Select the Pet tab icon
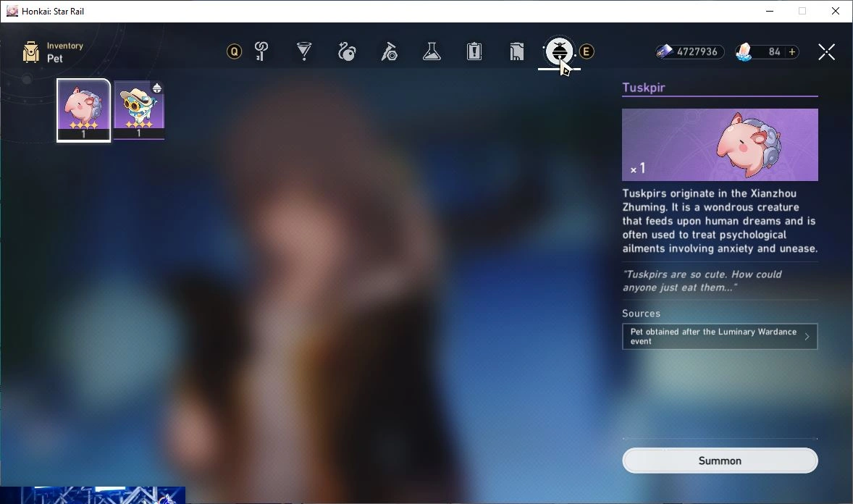This screenshot has width=853, height=504. (x=559, y=51)
